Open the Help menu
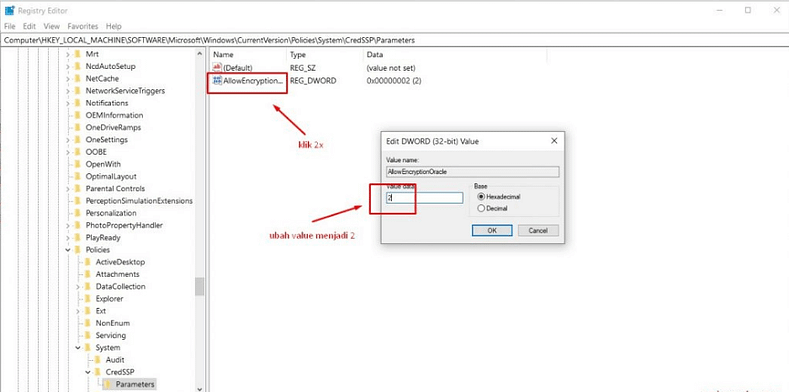This screenshot has height=392, width=789. tap(114, 26)
